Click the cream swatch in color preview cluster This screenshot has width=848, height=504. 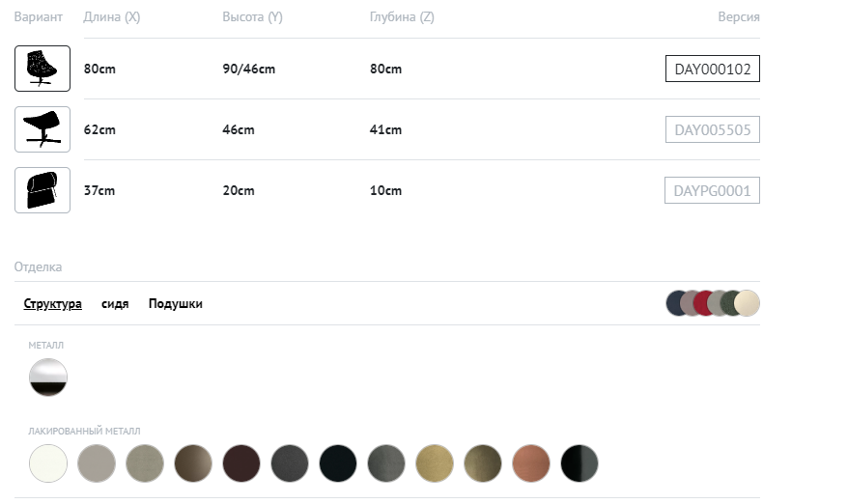[x=748, y=303]
